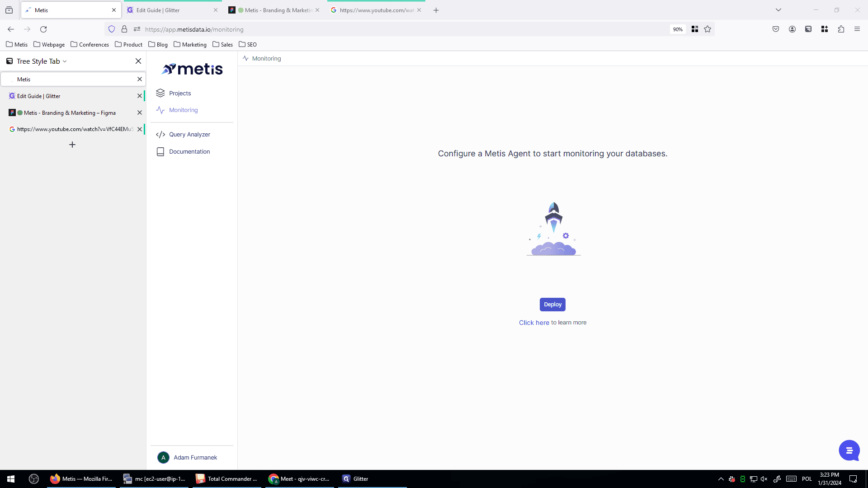Open the Firefox hamburger menu

[857, 29]
